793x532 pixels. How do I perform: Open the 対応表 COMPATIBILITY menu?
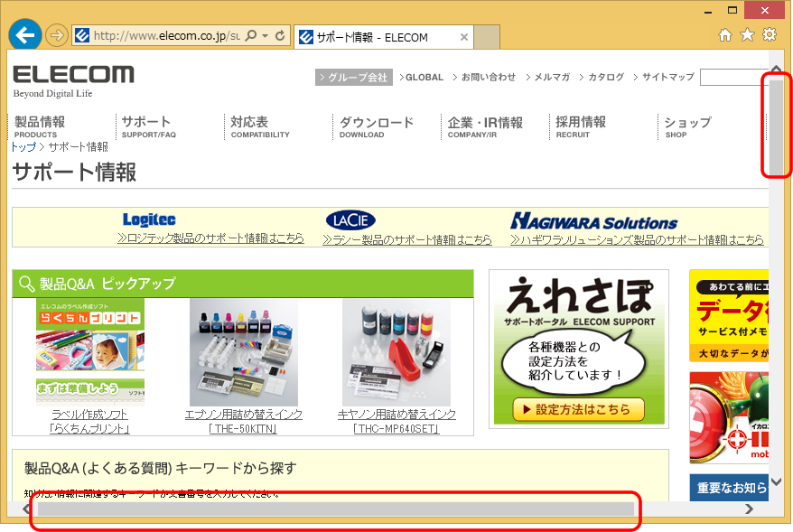[x=260, y=126]
